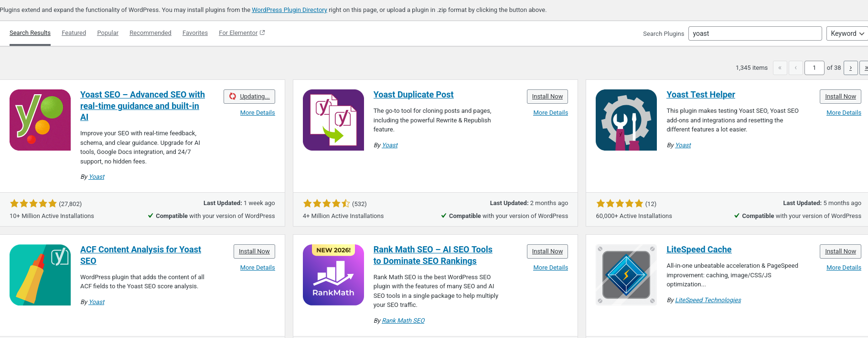Viewport: 868px width, 338px height.
Task: Open the Yoast Duplicate Post title link
Action: 413,95
